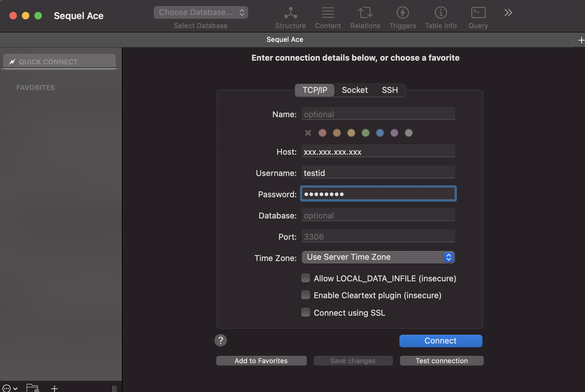Open the Time Zone dropdown
The width and height of the screenshot is (585, 392).
click(378, 257)
